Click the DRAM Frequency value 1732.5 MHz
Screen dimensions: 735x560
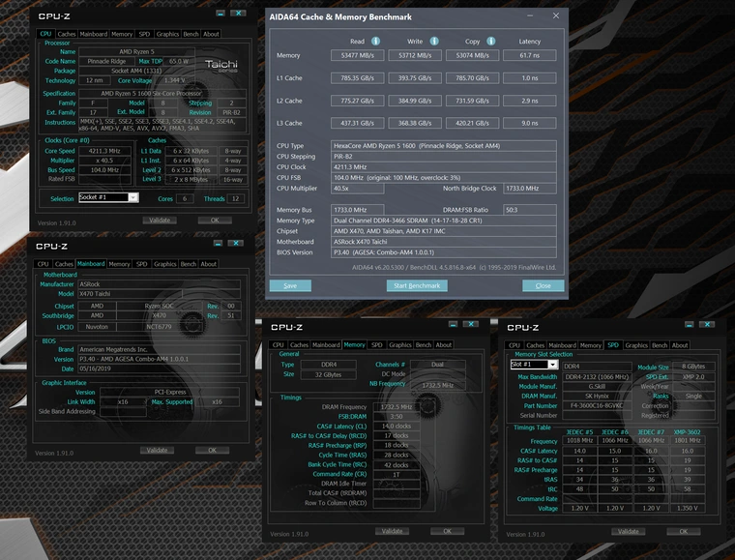point(397,407)
